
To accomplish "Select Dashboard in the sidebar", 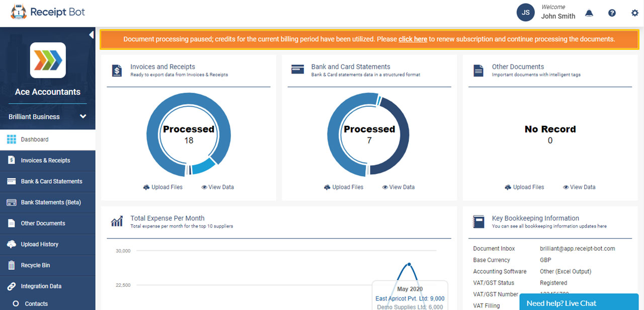I will (x=35, y=139).
